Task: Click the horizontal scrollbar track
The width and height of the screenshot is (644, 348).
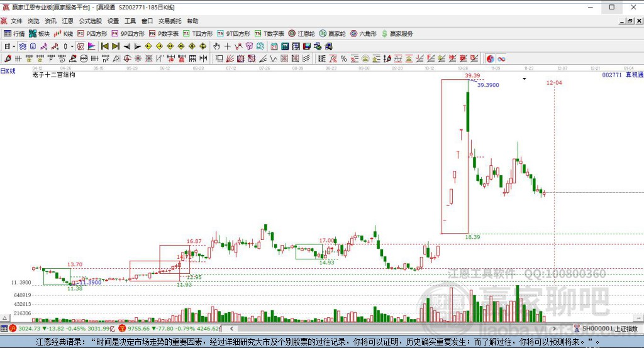Action: pos(392,329)
